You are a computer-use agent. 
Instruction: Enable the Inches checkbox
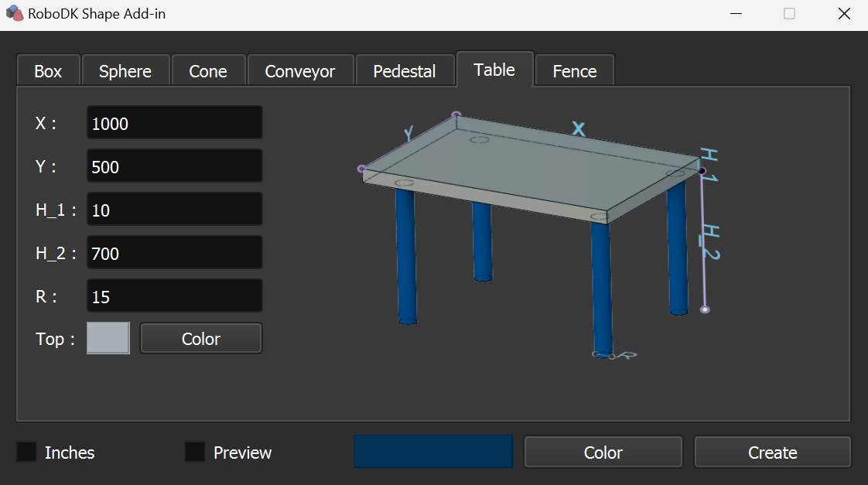[27, 453]
